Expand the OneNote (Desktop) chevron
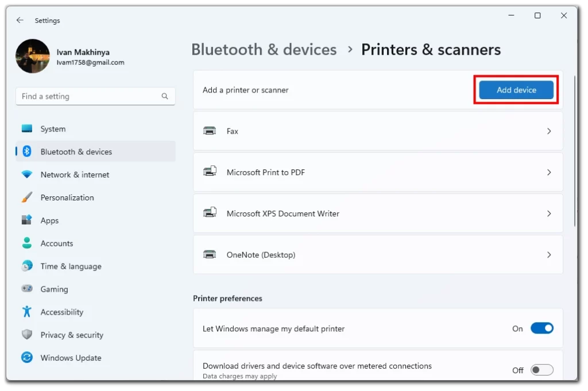The height and width of the screenshot is (391, 588). [549, 255]
